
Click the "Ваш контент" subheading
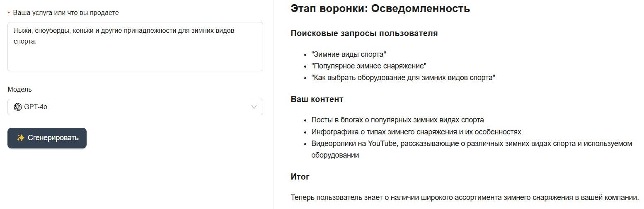tap(317, 100)
